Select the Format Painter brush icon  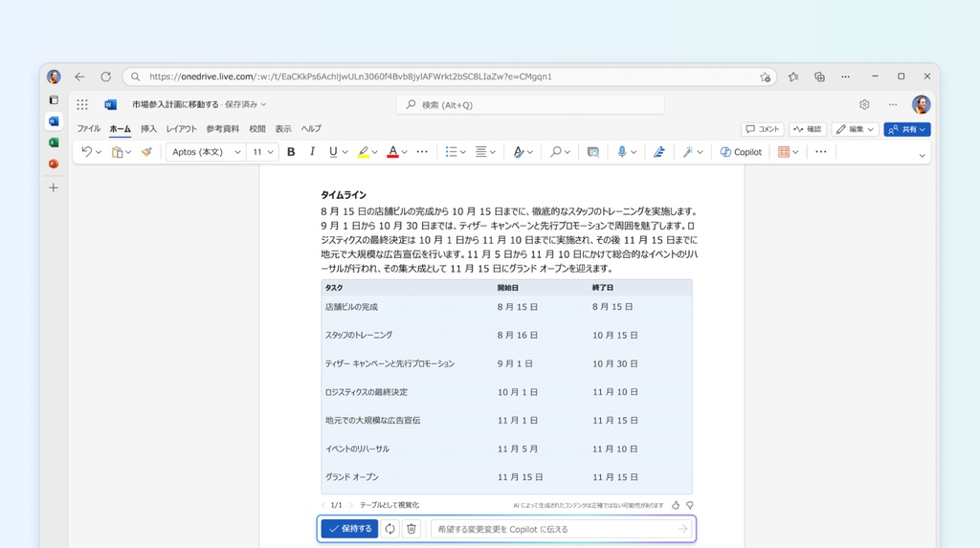coord(146,152)
